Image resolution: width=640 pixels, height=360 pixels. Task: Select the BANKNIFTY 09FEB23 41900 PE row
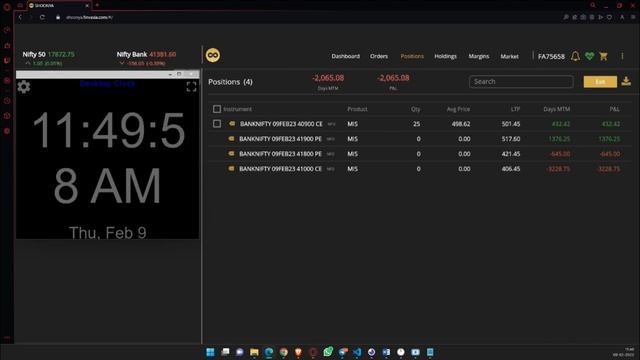tap(420, 139)
